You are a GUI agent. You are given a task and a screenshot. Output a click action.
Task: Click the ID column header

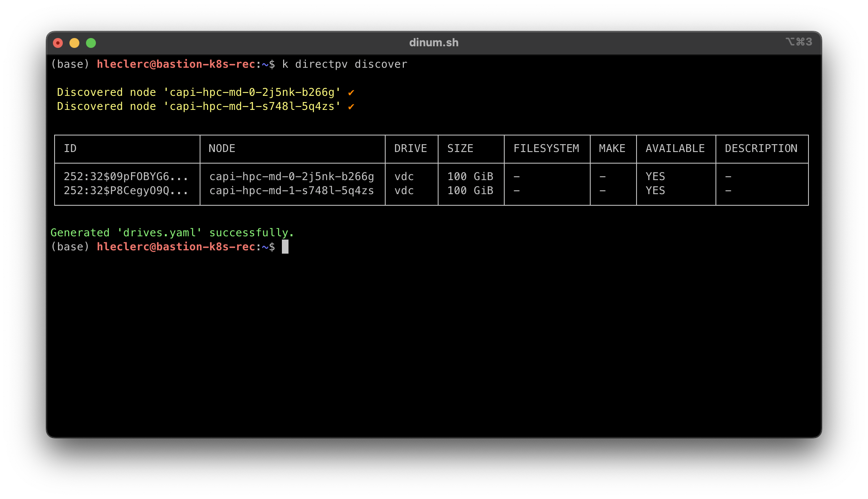(x=70, y=149)
